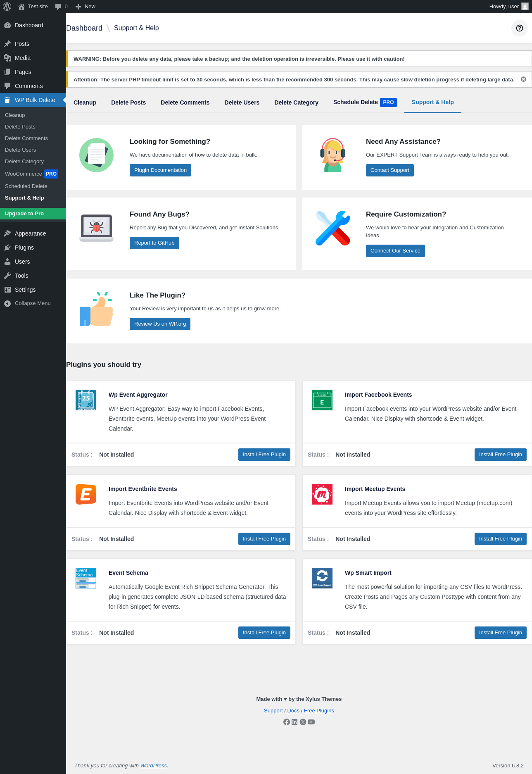Image resolution: width=532 pixels, height=774 pixels.
Task: Open the New content menu
Action: point(85,7)
